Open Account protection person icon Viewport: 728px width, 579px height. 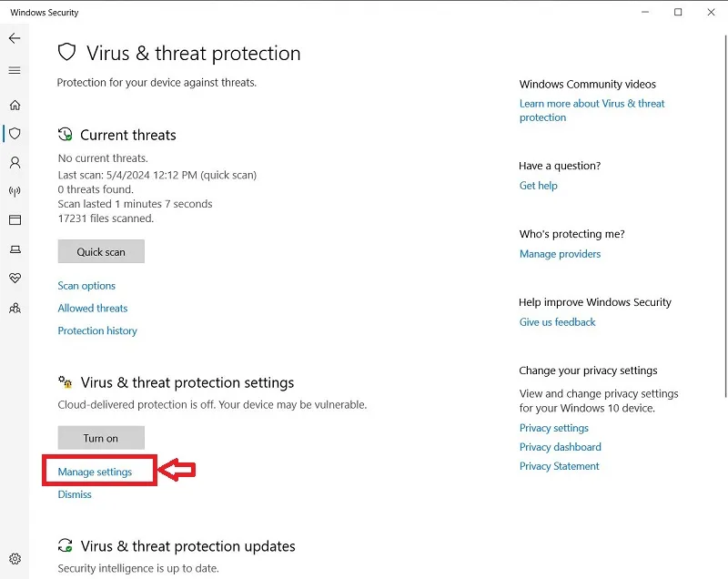click(x=15, y=163)
